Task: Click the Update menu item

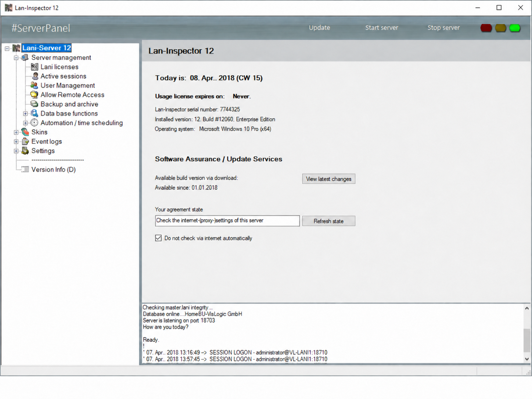Action: click(x=319, y=28)
